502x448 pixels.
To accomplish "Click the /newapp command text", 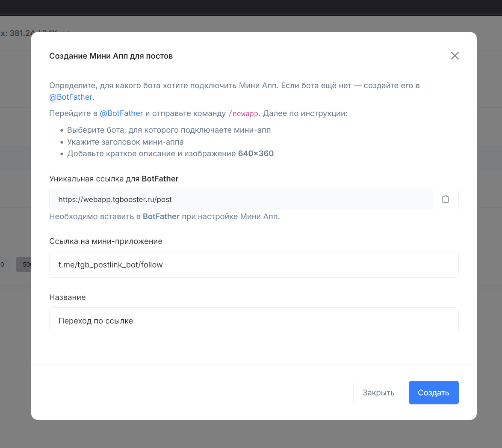I will coord(243,114).
